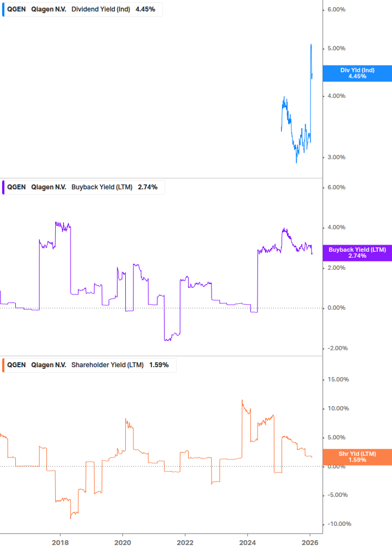Select the blue Div Yld (Ind) 4.45% axis tag
392x550 pixels.
click(358, 73)
